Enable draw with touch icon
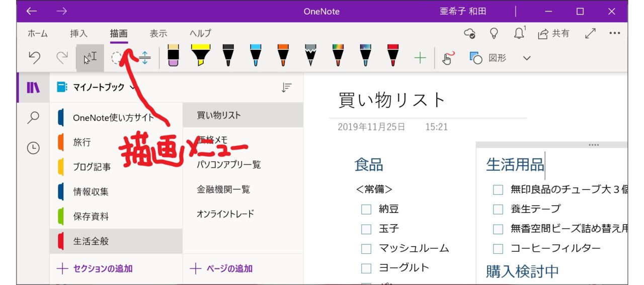The width and height of the screenshot is (644, 285). (447, 58)
